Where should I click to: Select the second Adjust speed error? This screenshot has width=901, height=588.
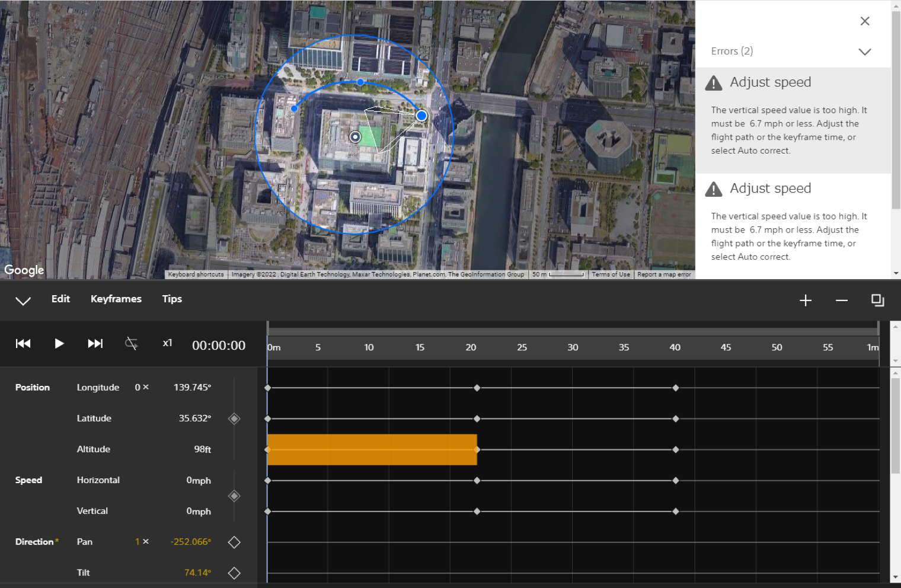point(793,226)
